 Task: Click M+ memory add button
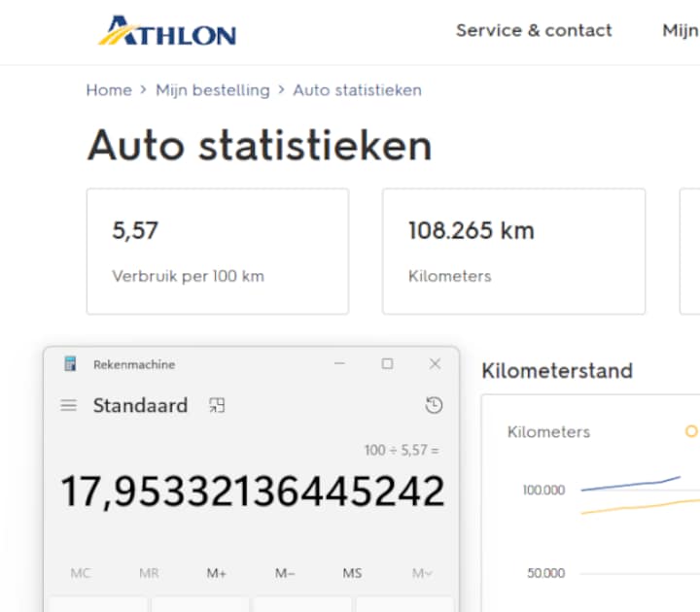[217, 573]
